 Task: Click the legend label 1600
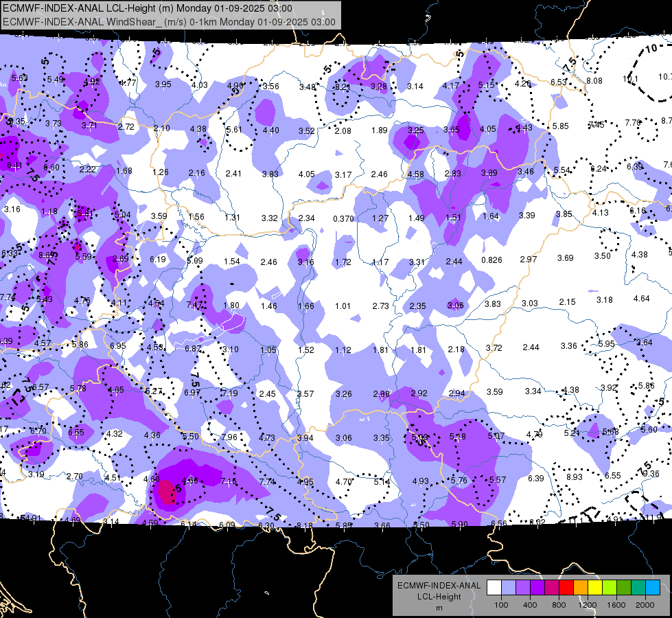(616, 605)
